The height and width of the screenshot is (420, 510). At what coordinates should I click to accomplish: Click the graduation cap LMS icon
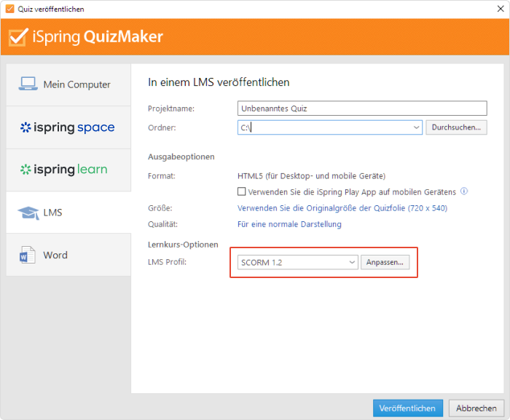tap(28, 213)
